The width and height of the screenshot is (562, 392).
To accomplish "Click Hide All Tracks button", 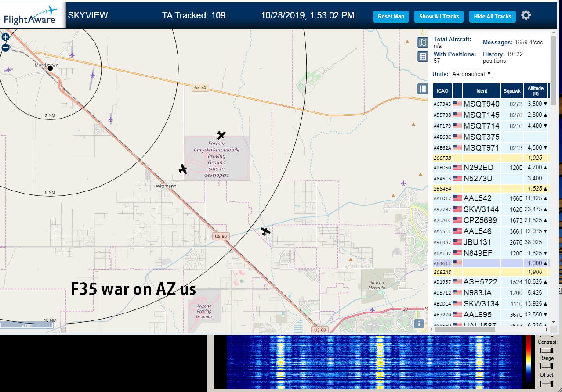I will (493, 17).
